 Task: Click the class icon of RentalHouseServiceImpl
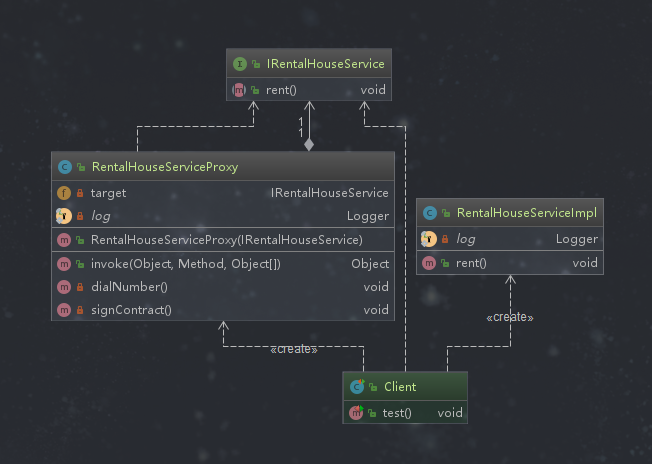click(x=429, y=213)
